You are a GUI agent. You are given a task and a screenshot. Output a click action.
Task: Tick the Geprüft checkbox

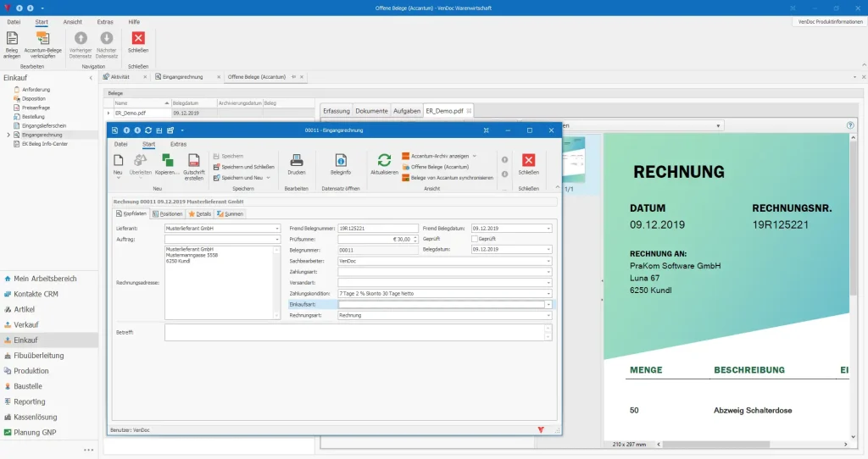[475, 239]
